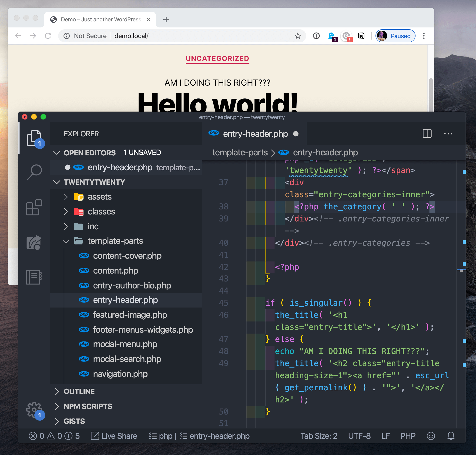Image resolution: width=476 pixels, height=455 pixels.
Task: Open content-cover.php in the file tree
Action: click(x=127, y=256)
